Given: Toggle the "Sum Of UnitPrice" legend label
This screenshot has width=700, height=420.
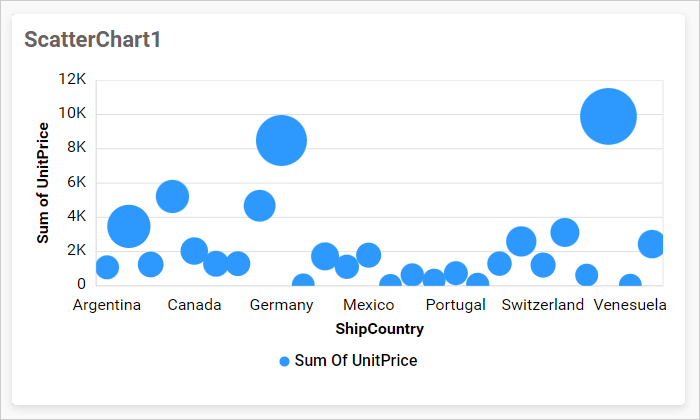Looking at the screenshot, I should 356,361.
